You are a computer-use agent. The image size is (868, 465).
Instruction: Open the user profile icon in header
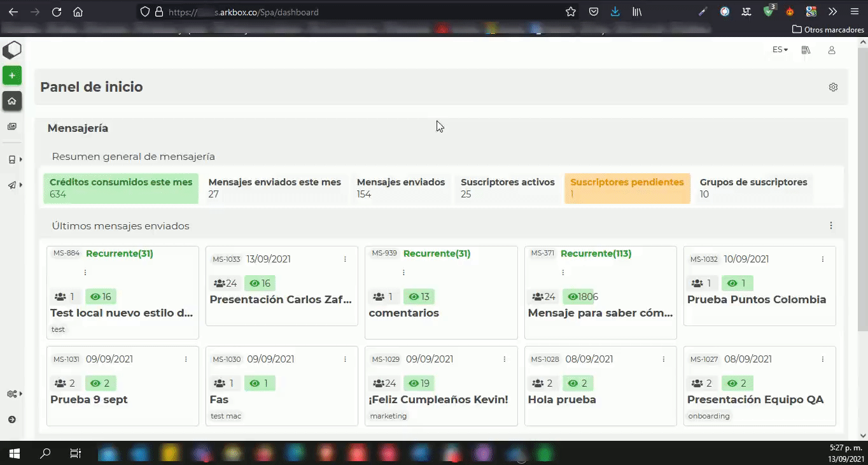pyautogui.click(x=831, y=50)
